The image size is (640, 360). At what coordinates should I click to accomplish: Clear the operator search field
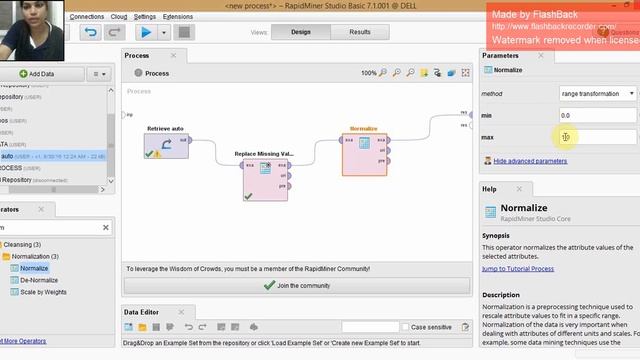point(106,227)
